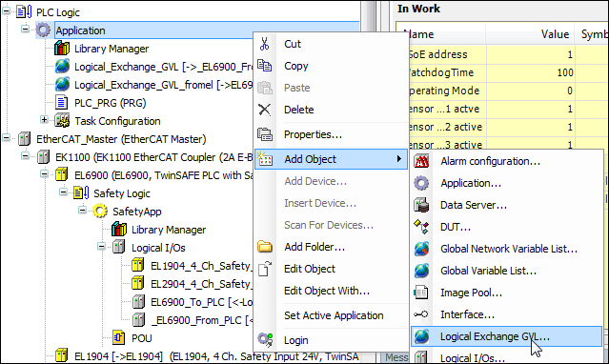
Task: Click the Interface connector icon in submenu
Action: (421, 313)
